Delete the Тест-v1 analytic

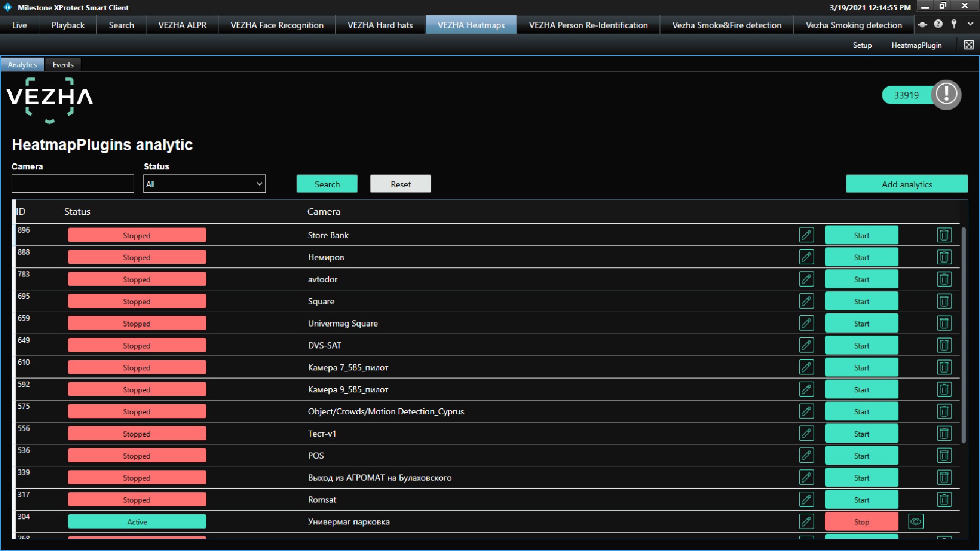point(944,434)
